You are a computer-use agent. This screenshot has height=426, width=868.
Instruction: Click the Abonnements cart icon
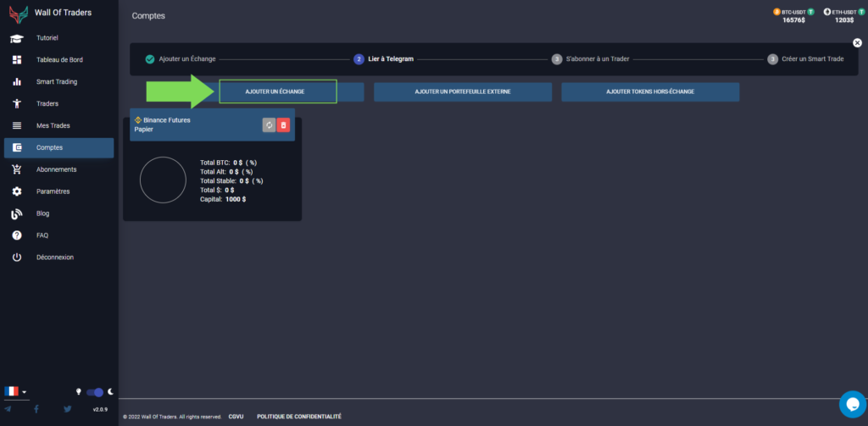click(17, 169)
